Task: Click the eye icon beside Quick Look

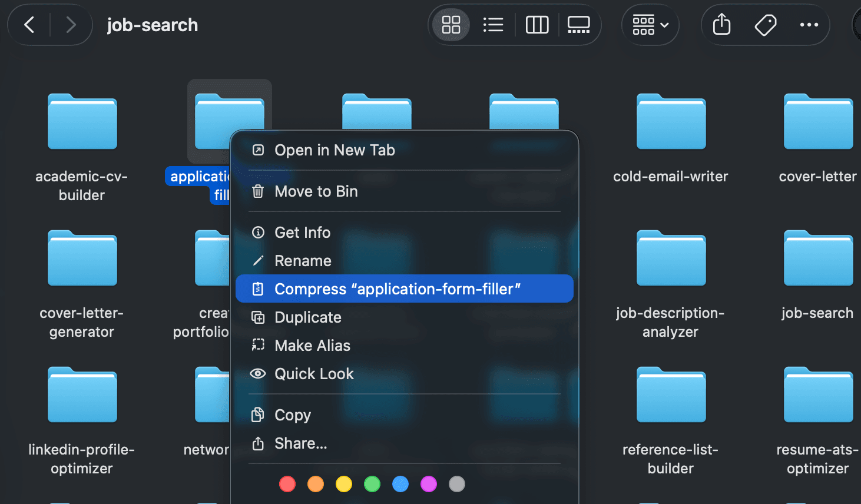Action: 258,374
